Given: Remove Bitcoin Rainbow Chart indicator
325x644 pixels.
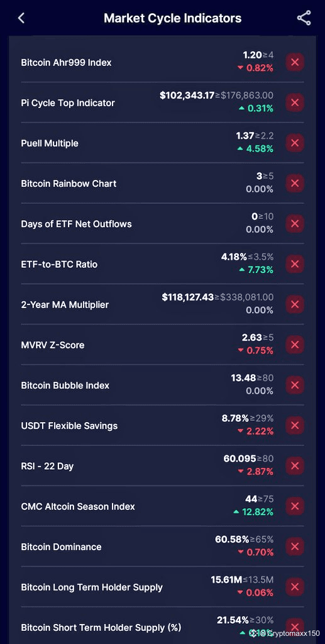Looking at the screenshot, I should point(295,183).
